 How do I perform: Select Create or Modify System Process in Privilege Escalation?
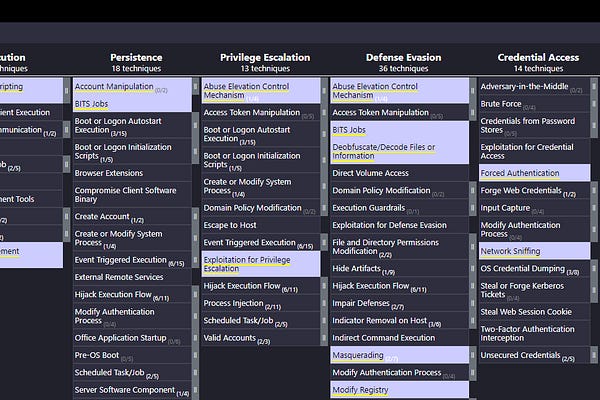(x=261, y=186)
